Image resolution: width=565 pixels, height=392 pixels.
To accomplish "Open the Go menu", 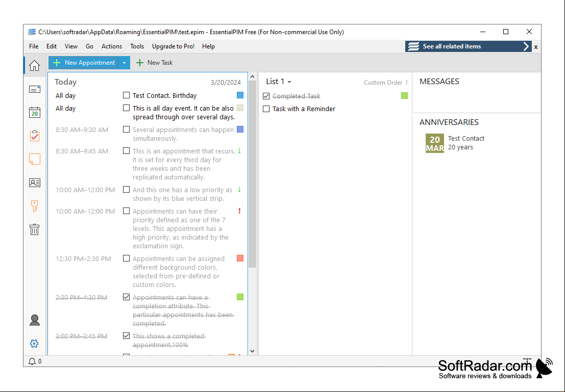I will point(89,46).
